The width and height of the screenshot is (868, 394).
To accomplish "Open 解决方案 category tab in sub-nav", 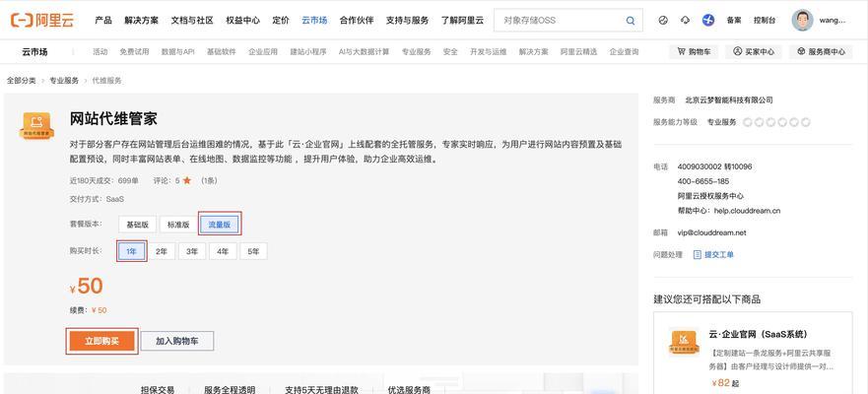I will [534, 52].
